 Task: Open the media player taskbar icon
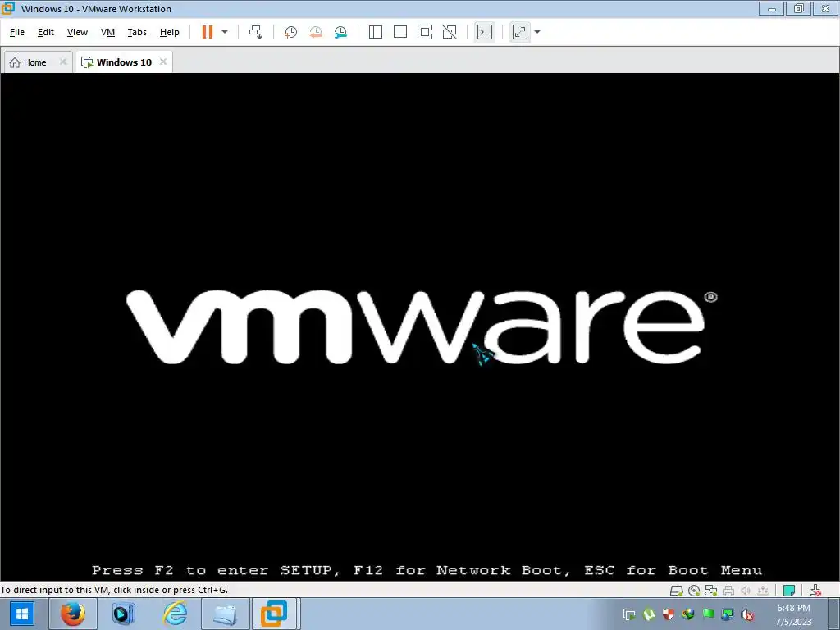123,614
